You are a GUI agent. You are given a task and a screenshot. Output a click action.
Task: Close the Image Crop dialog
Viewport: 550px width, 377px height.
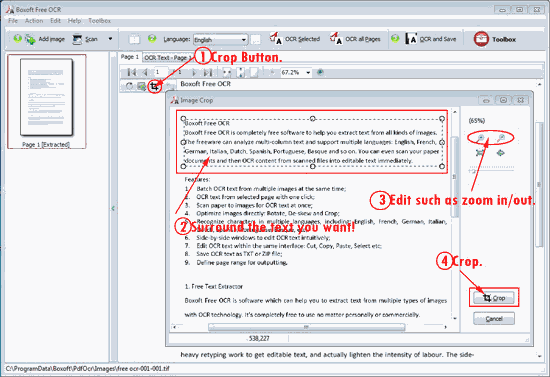click(x=521, y=100)
